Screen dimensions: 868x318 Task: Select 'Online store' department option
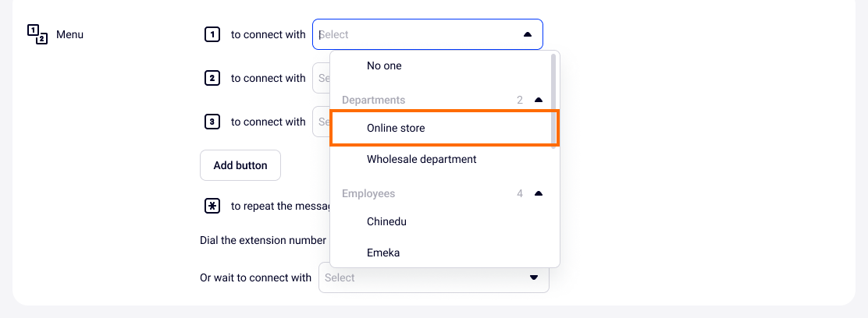point(396,128)
